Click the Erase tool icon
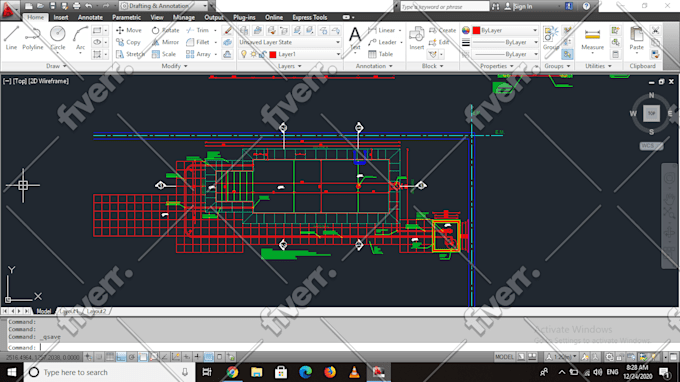 pos(228,30)
